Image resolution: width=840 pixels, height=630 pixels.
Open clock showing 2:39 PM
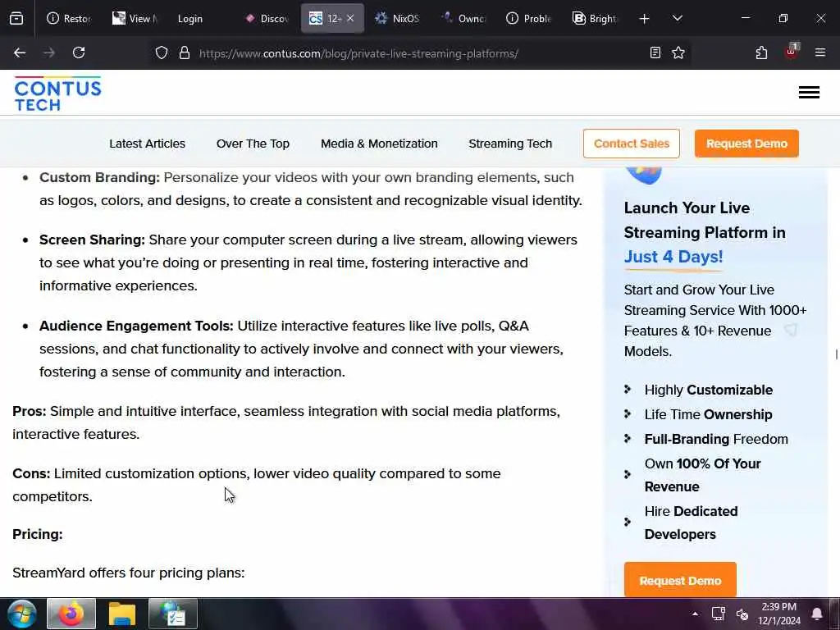point(779,614)
